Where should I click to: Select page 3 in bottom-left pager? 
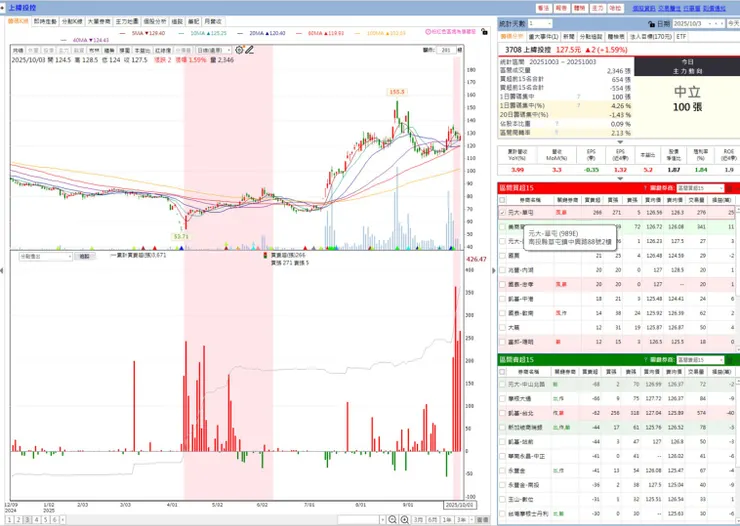point(27,519)
